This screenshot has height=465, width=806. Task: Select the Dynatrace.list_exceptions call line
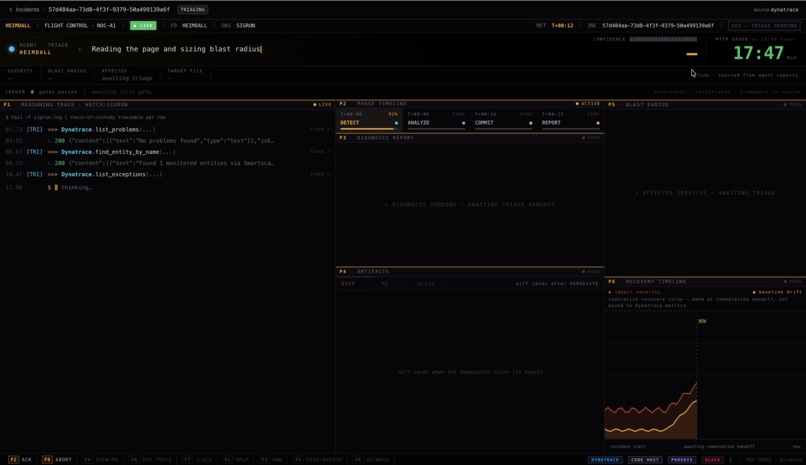(x=112, y=174)
